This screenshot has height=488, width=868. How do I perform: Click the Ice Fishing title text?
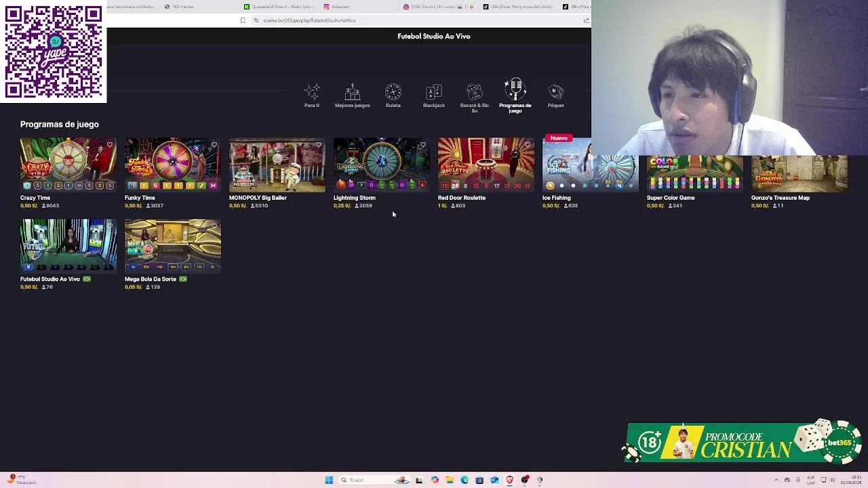556,198
